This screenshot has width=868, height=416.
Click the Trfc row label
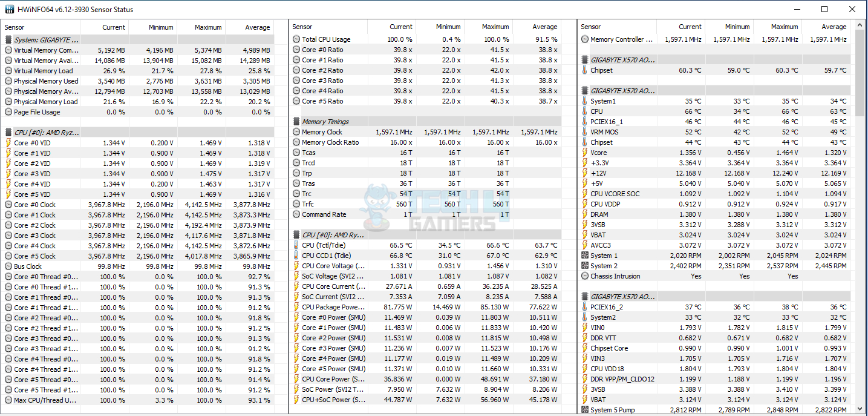(x=308, y=204)
